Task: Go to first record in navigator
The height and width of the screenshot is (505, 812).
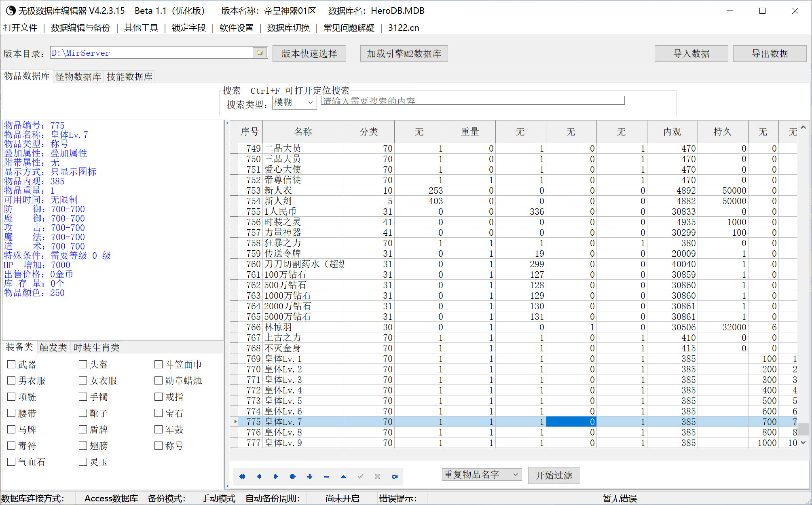Action: coord(242,477)
